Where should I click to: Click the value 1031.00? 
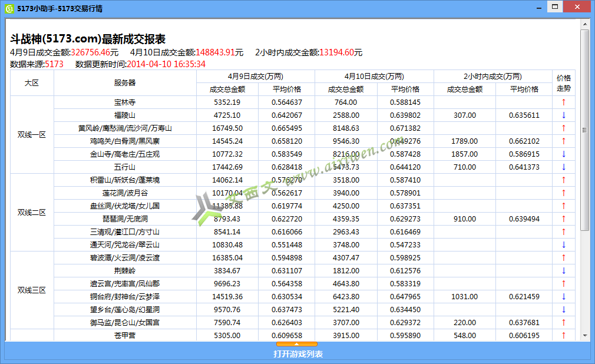coord(464,296)
